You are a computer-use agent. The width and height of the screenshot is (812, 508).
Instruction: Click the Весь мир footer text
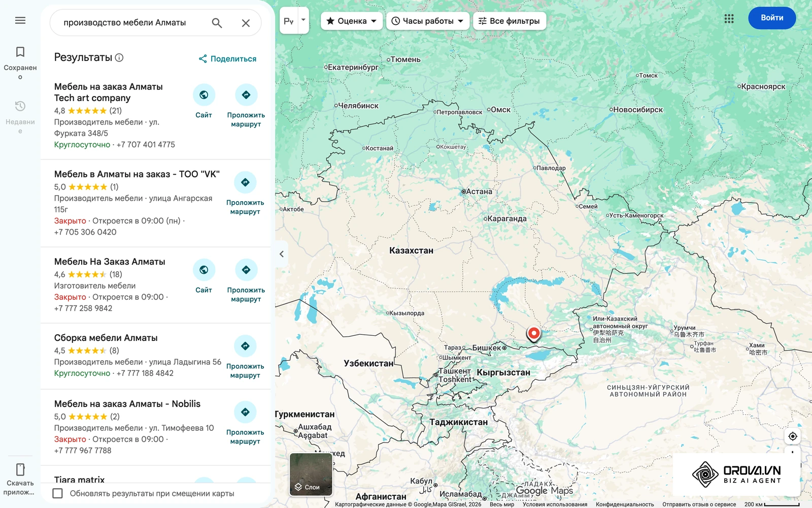pos(502,504)
